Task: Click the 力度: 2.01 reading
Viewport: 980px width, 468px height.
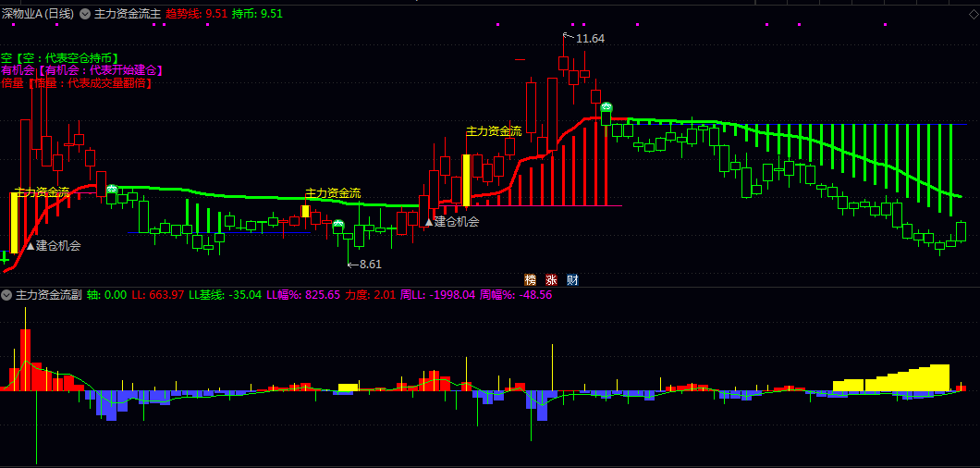Action: 371,295
